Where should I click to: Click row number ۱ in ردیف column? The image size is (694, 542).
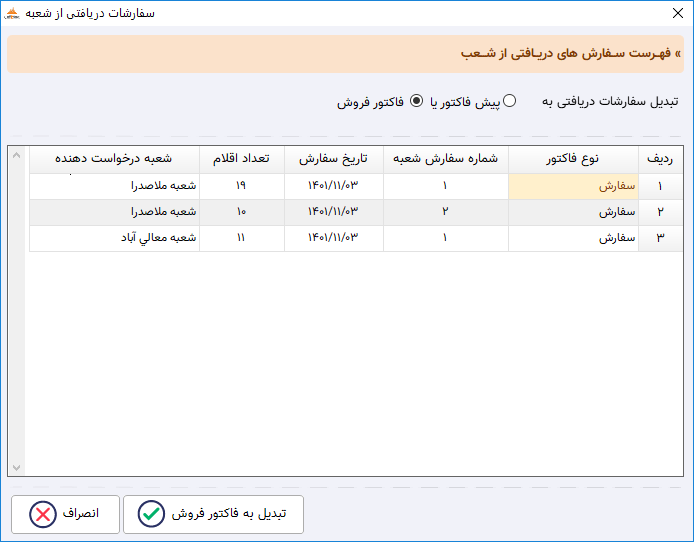[x=660, y=186]
